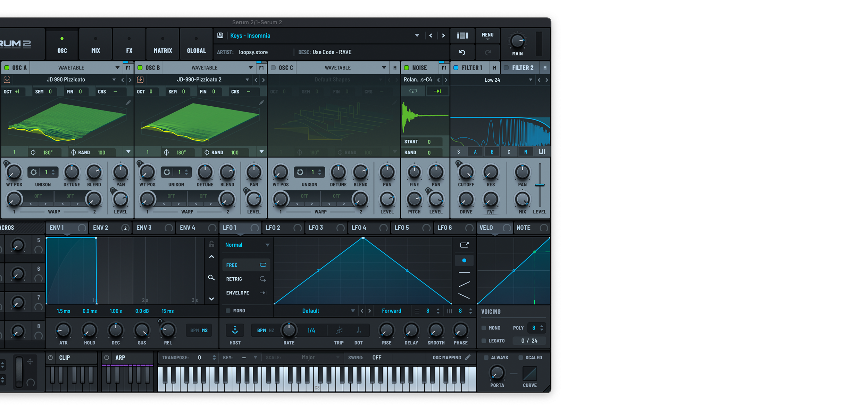Click the redo arrow icon
Image resolution: width=868 pixels, height=417 pixels.
click(x=488, y=52)
